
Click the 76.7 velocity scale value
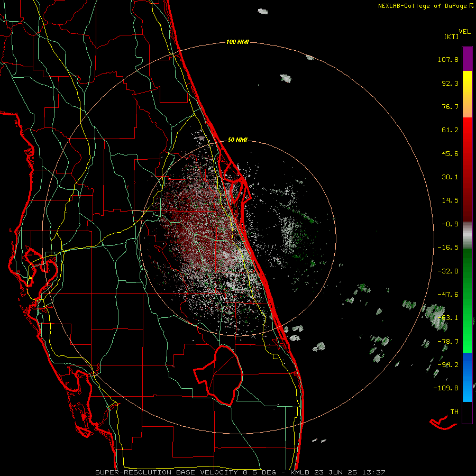pos(450,107)
